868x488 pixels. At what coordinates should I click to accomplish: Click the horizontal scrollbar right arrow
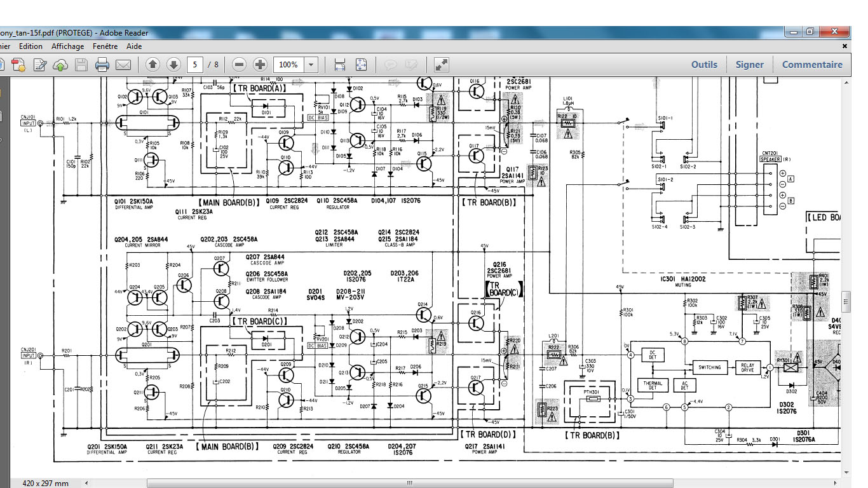coord(835,483)
